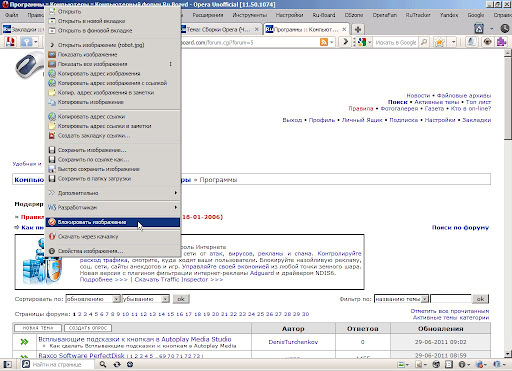This screenshot has height=371, width=512.
Task: Choose 'Копировать адрес изображения с ссылкой' entry
Action: [112, 83]
